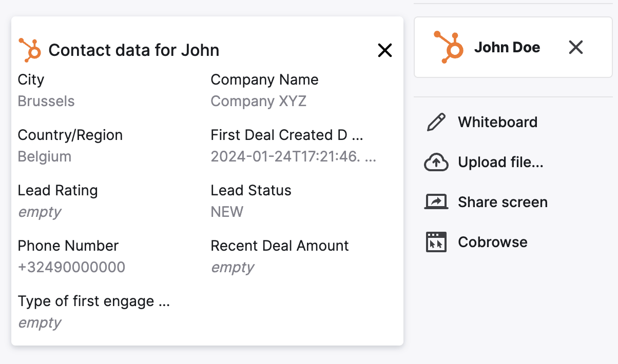Click the 'Recent Deal Amount' label
Image resolution: width=618 pixels, height=364 pixels.
pos(280,246)
